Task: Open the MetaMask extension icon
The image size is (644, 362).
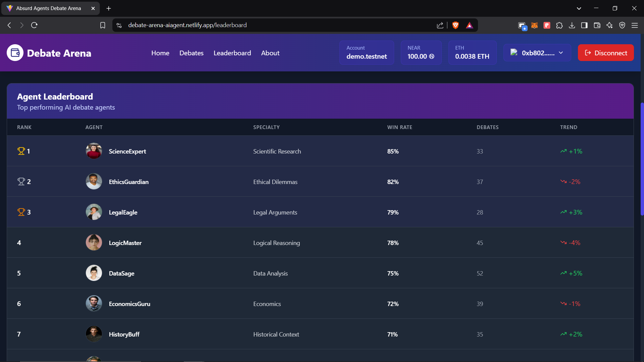Action: pos(535,25)
